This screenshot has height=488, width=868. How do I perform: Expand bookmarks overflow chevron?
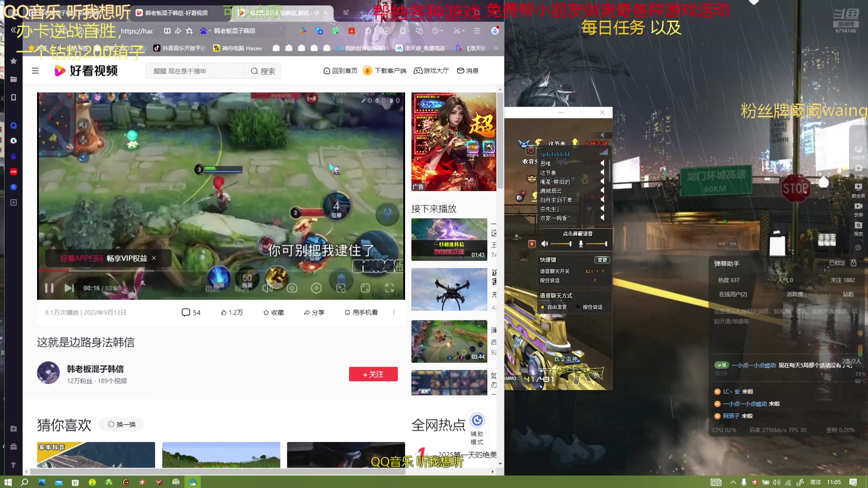click(495, 48)
